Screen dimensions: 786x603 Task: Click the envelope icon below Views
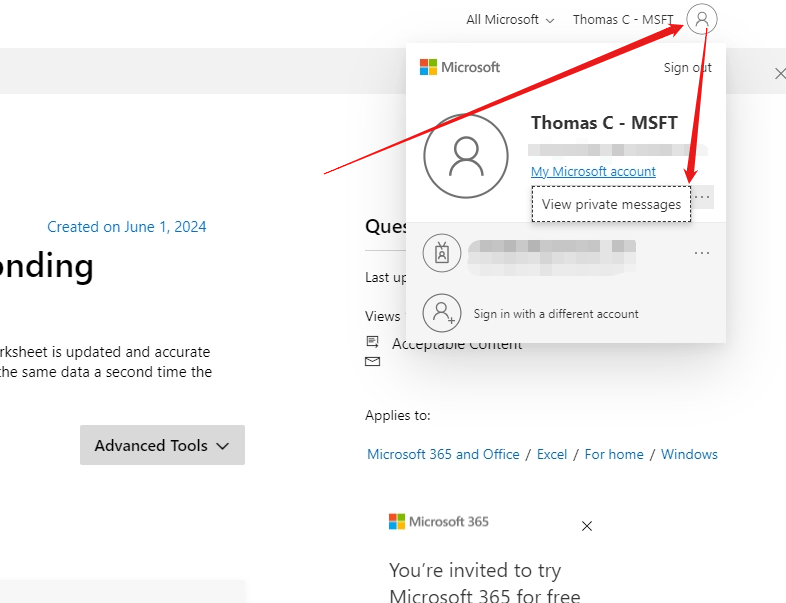click(373, 362)
